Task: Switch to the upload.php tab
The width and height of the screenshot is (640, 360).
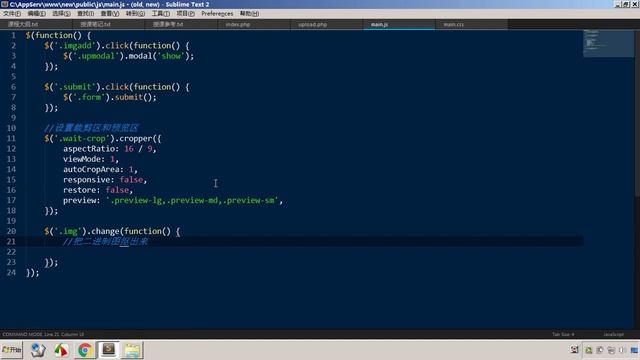Action: 327,24
